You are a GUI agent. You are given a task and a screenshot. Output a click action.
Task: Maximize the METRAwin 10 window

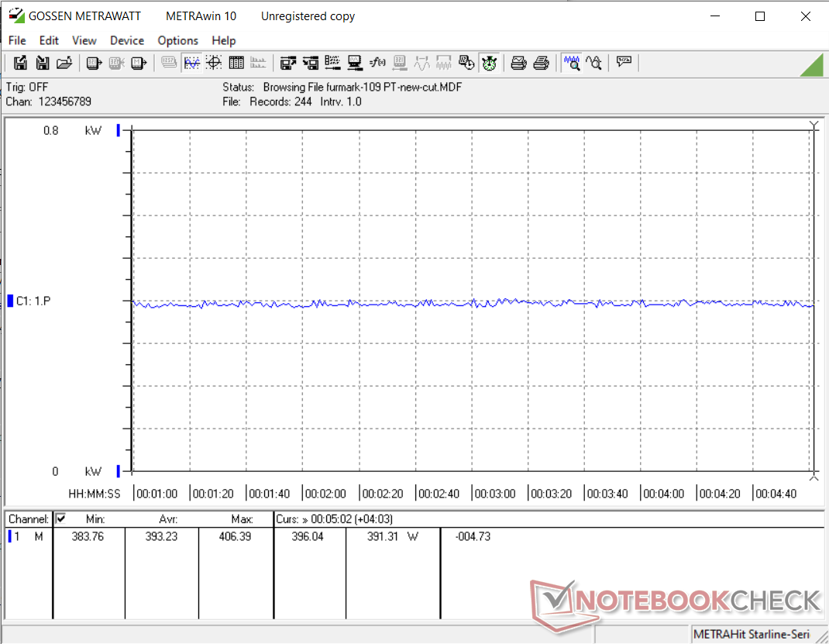pyautogui.click(x=760, y=16)
